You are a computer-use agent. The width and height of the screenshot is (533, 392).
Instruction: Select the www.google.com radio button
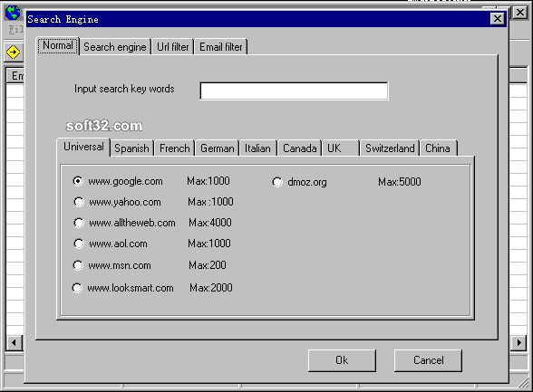coord(78,181)
